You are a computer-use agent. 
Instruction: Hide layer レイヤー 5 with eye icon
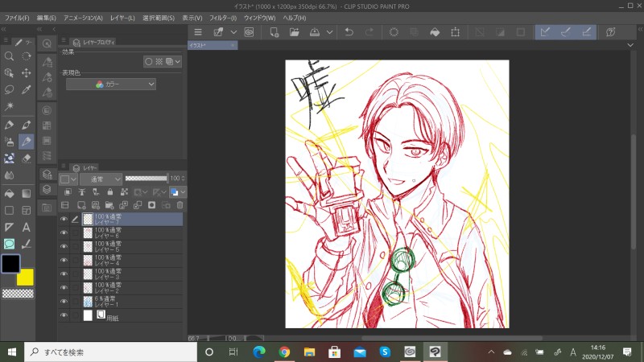(x=64, y=246)
